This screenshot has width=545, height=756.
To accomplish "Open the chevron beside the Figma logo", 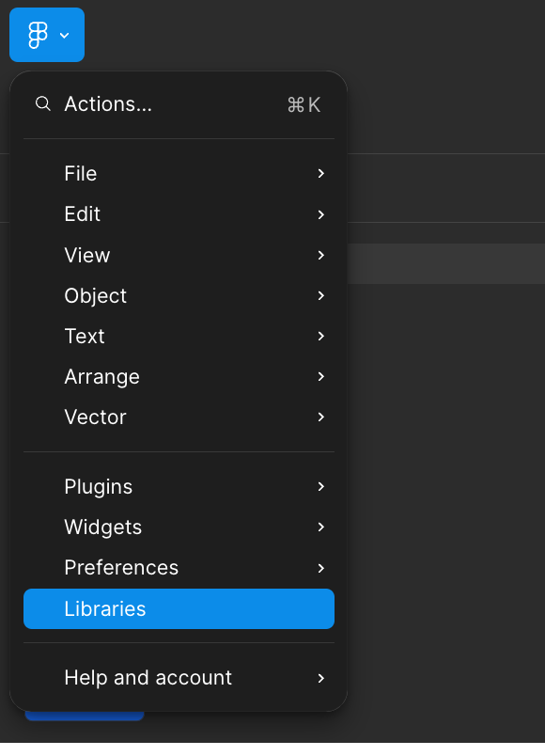I will 63,34.
